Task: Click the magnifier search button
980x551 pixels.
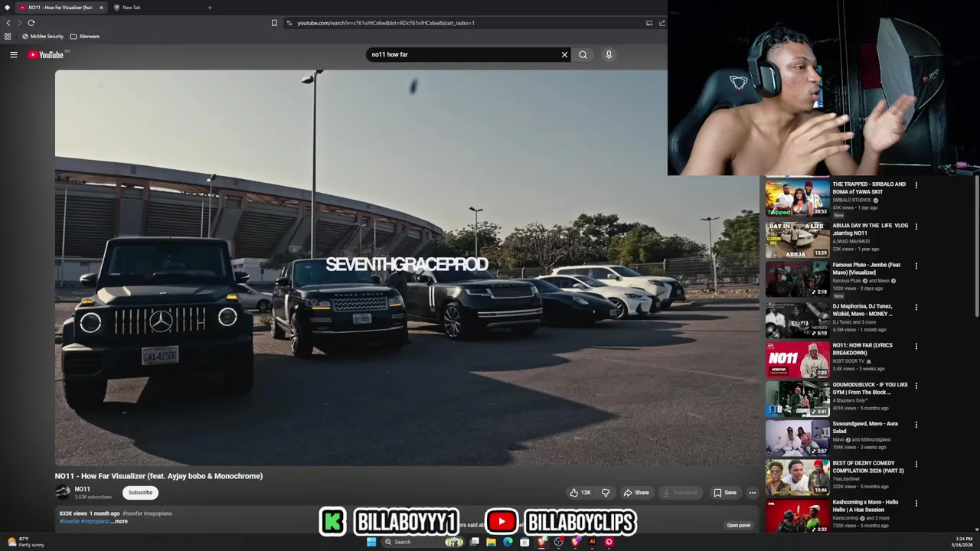Action: [x=583, y=54]
